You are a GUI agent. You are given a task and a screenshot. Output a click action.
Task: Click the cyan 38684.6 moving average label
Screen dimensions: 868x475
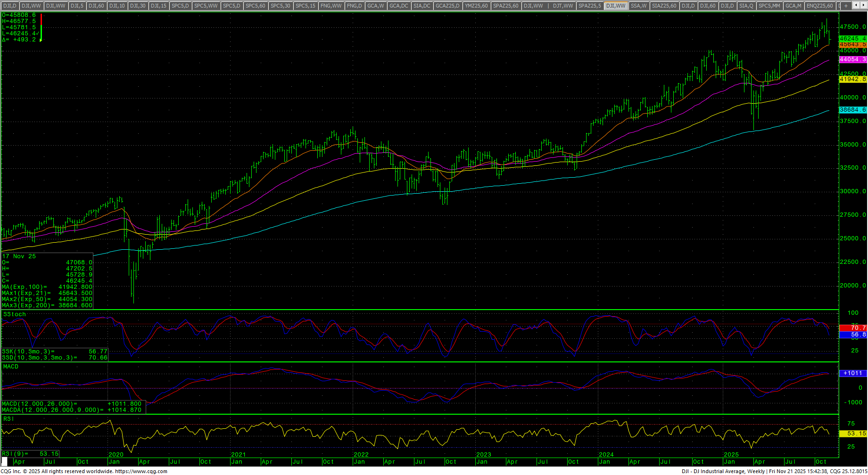coord(852,110)
